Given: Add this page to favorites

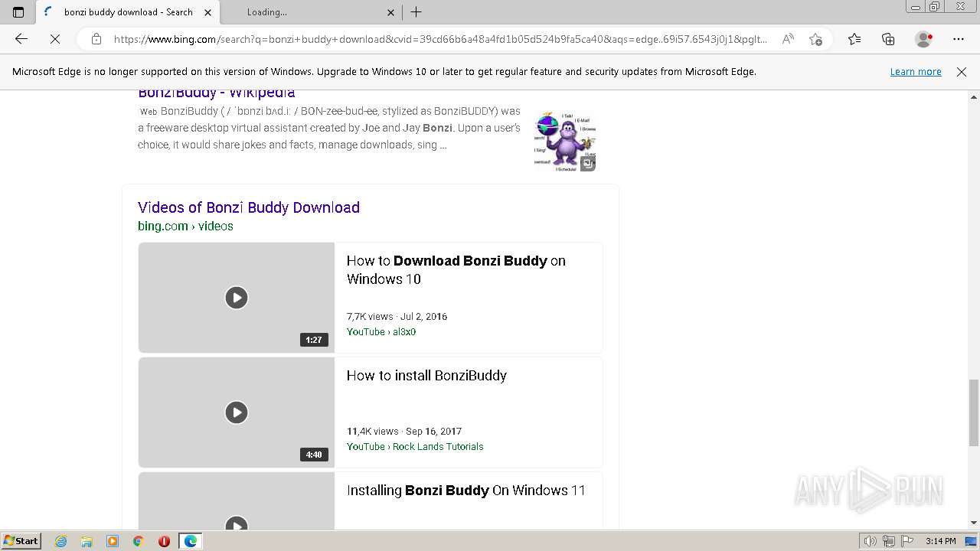Looking at the screenshot, I should point(815,39).
